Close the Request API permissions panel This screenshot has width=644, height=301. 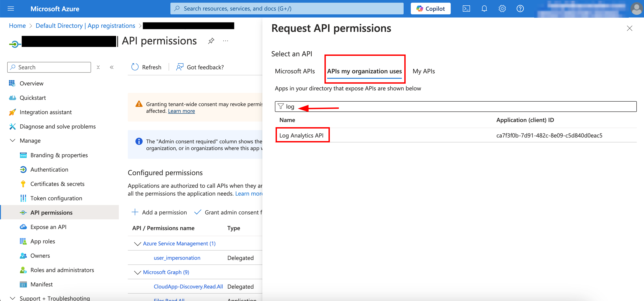(x=629, y=28)
